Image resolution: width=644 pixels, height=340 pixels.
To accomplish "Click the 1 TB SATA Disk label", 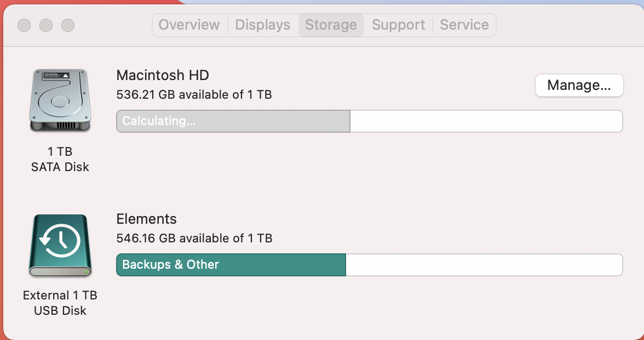I will [x=60, y=159].
